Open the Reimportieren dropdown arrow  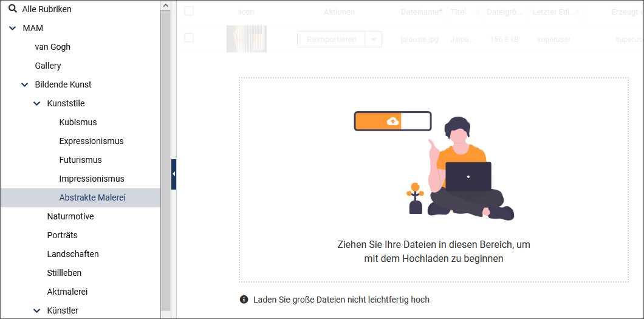point(374,39)
